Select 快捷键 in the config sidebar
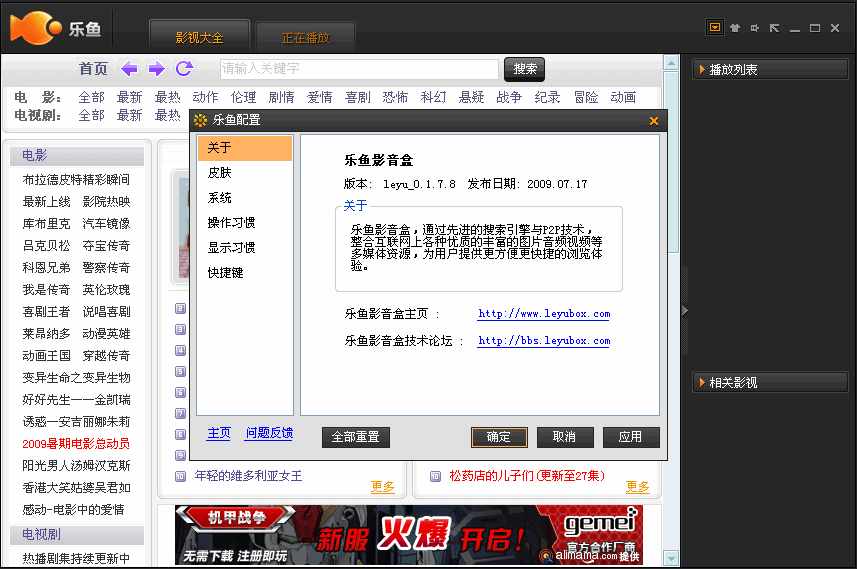This screenshot has width=857, height=569. (x=245, y=273)
